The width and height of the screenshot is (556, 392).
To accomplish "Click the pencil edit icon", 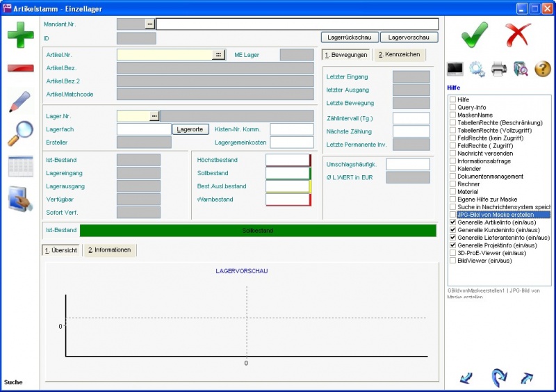I will 20,101.
